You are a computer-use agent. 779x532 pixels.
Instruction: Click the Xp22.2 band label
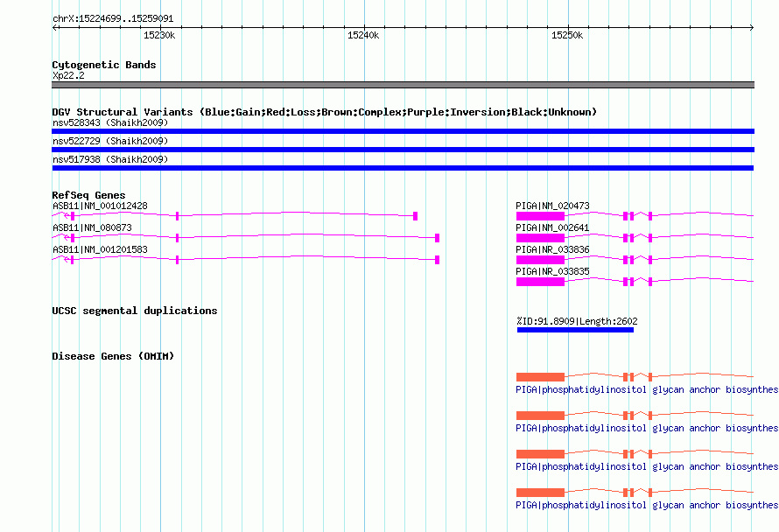pyautogui.click(x=68, y=75)
